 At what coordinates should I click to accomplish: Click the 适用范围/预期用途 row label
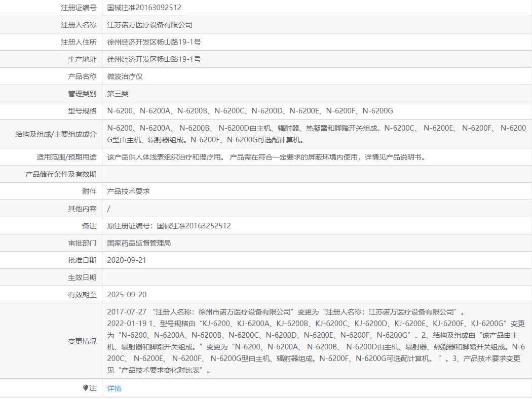click(66, 157)
